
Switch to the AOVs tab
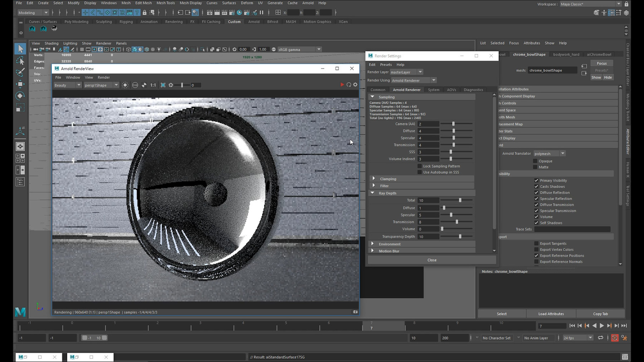451,90
